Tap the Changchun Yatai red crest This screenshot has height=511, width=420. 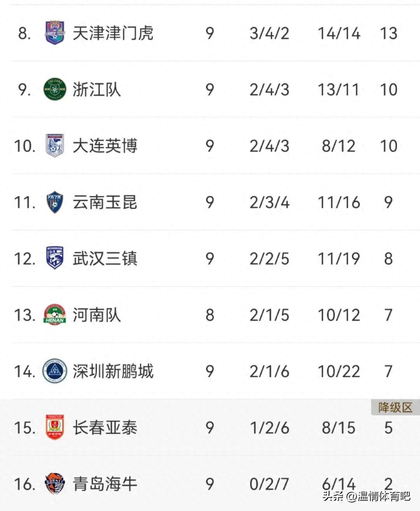coord(55,427)
